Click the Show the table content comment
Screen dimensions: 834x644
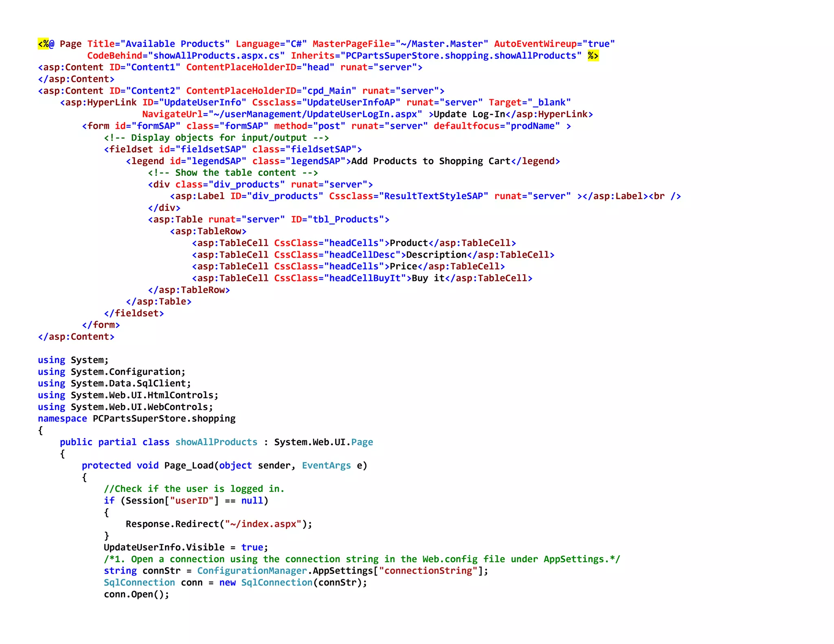233,173
